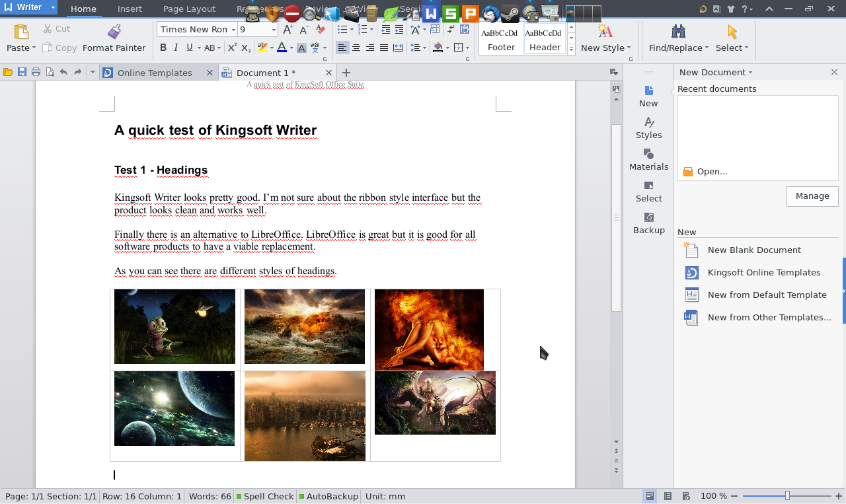Click the Paste clipboard icon
Screen dimensions: 846x504
[x=21, y=32]
